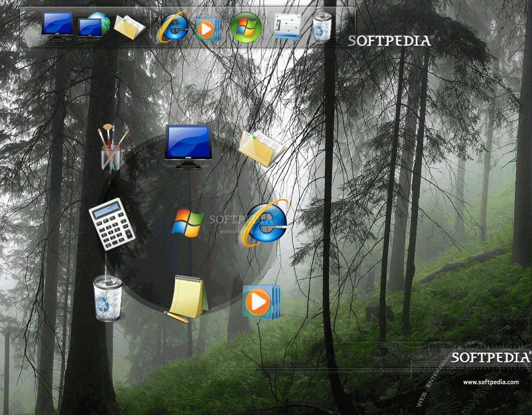The image size is (532, 415).
Task: Open the Control Panel icon in the dock
Action: [x=287, y=26]
